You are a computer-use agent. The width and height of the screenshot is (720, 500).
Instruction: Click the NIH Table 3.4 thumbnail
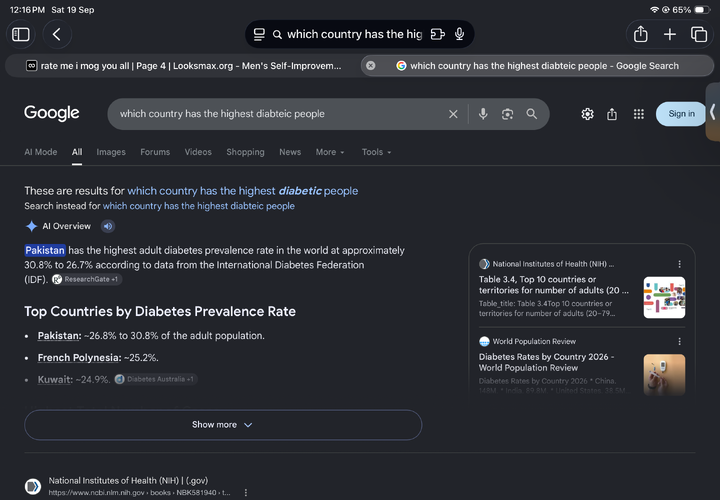664,297
